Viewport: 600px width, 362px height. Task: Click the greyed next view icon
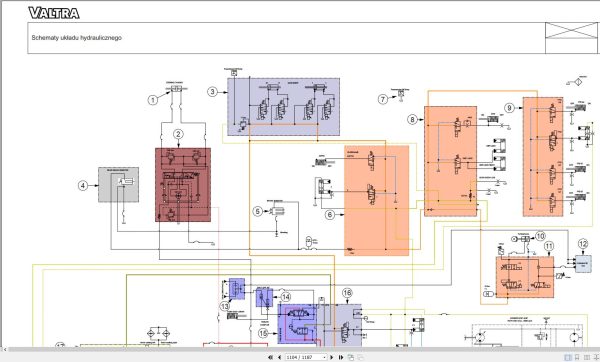360,357
